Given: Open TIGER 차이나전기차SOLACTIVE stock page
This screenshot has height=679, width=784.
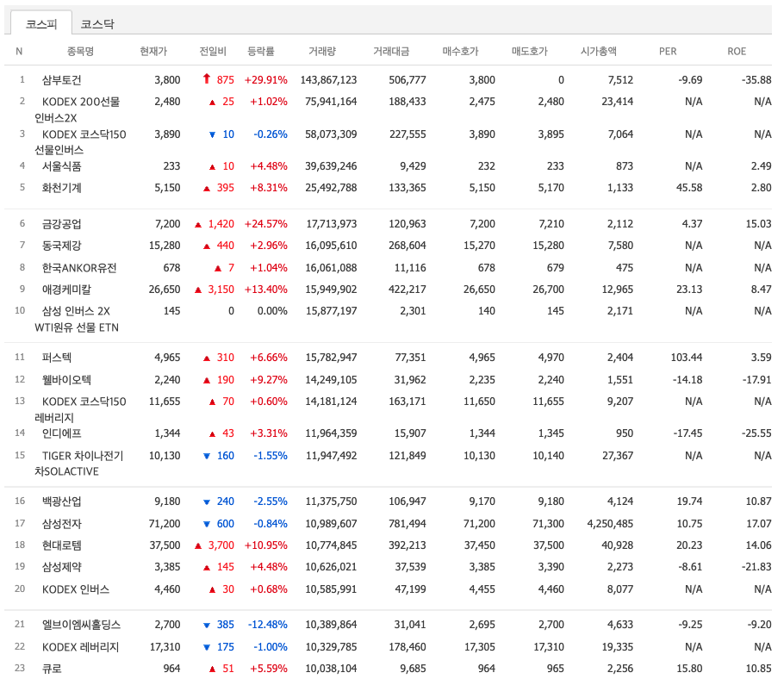Looking at the screenshot, I should click(x=78, y=464).
